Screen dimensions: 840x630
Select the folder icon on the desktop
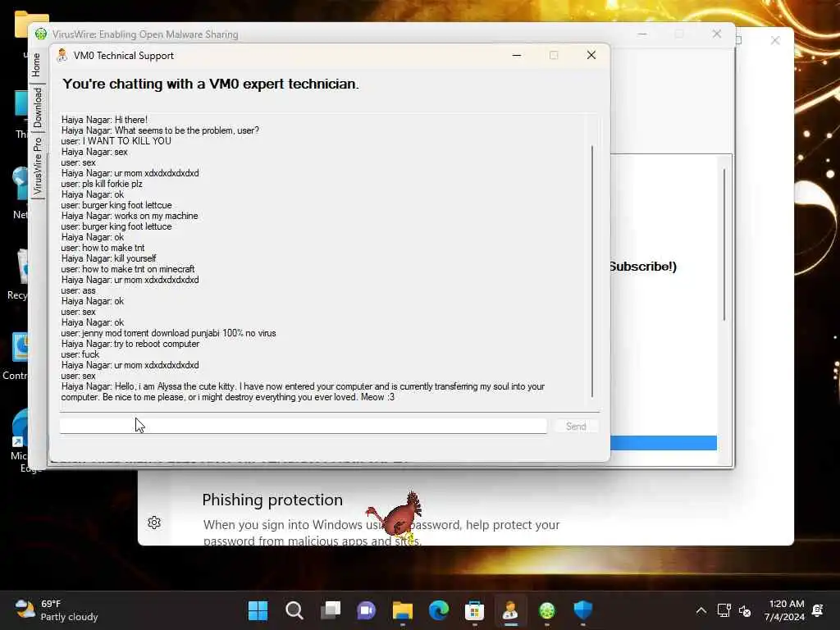[x=30, y=25]
